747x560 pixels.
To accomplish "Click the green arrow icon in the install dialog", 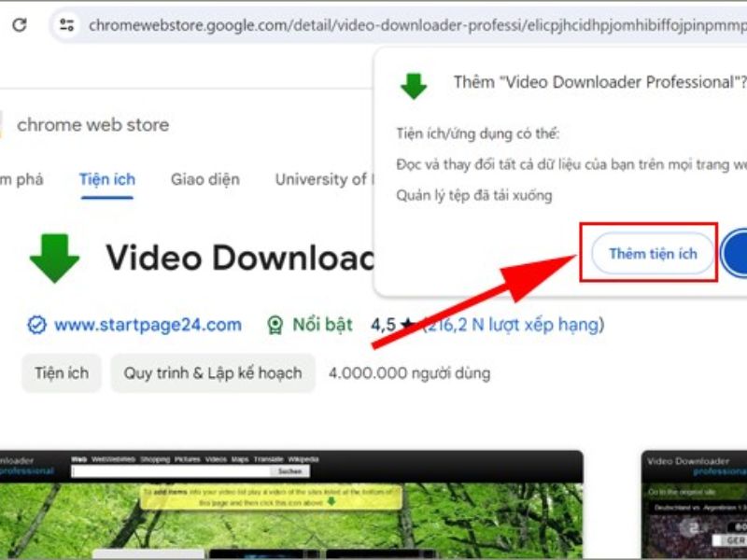I will (413, 86).
